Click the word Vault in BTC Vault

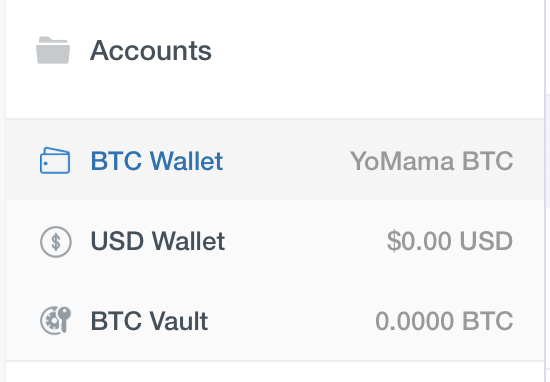179,321
